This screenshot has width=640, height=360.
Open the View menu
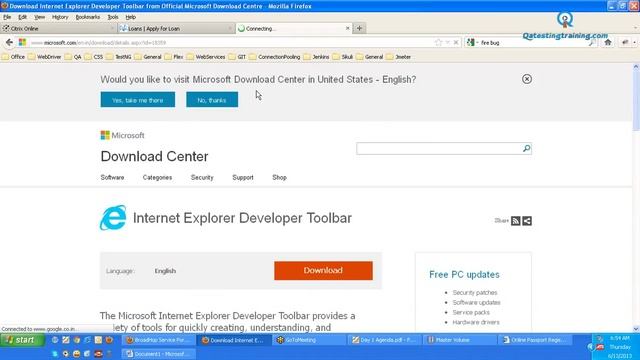(x=40, y=17)
